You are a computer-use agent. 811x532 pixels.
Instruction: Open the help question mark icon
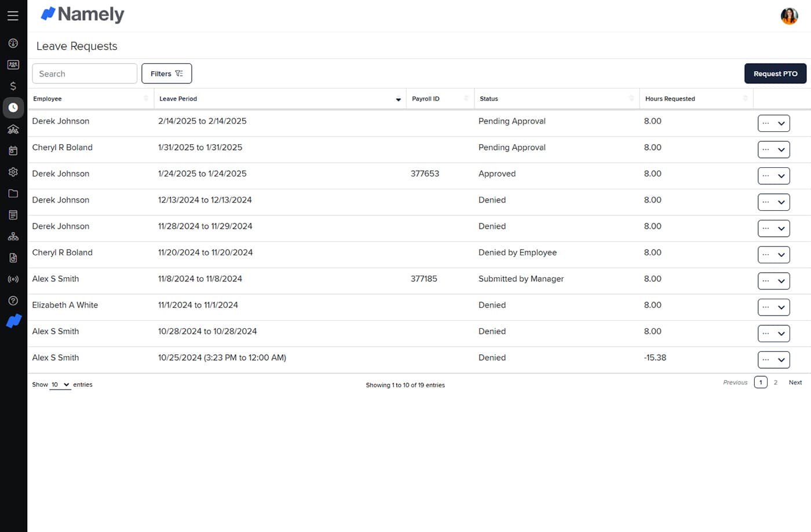13,300
